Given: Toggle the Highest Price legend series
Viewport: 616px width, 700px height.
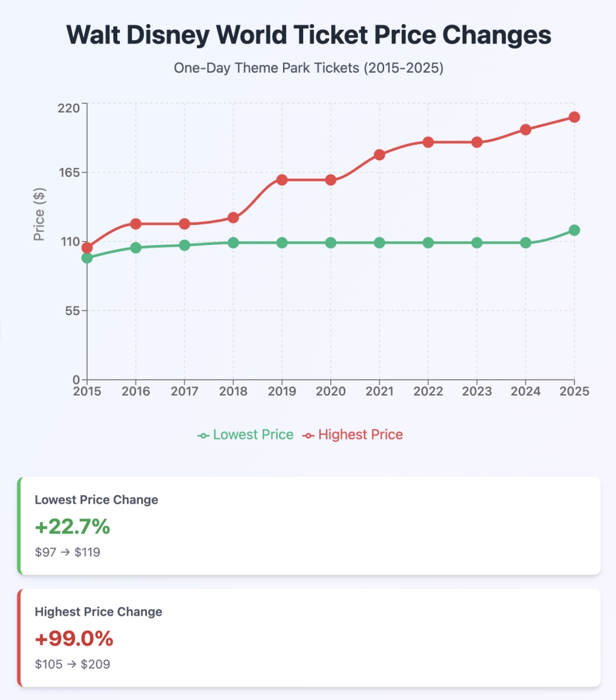Looking at the screenshot, I should point(360,435).
